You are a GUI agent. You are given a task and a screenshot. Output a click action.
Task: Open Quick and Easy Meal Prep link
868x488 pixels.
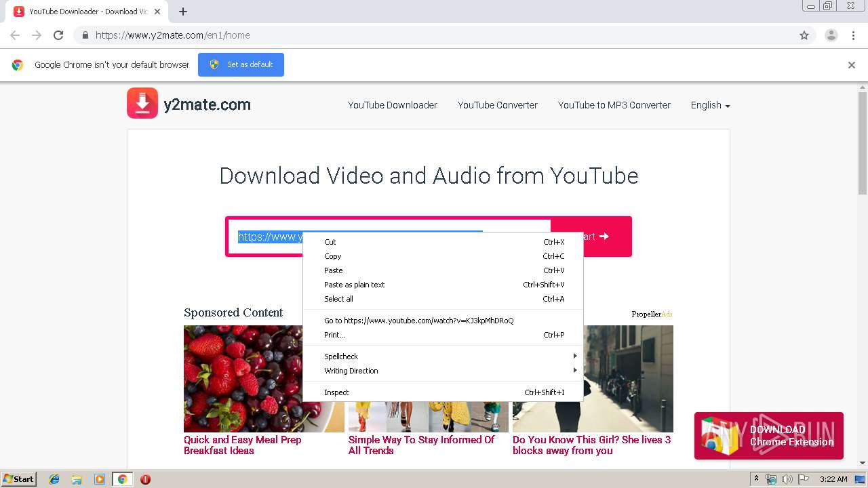[x=243, y=445]
